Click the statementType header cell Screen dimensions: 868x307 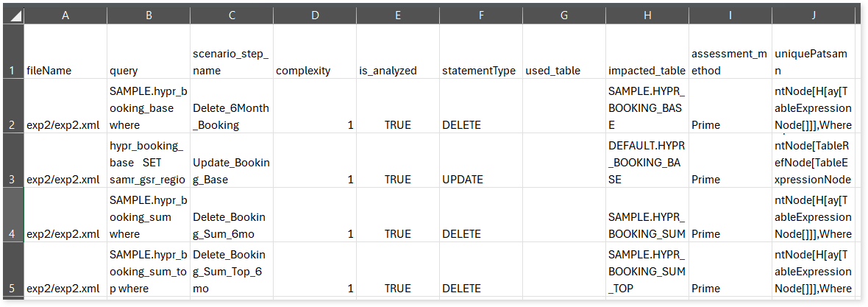(480, 53)
